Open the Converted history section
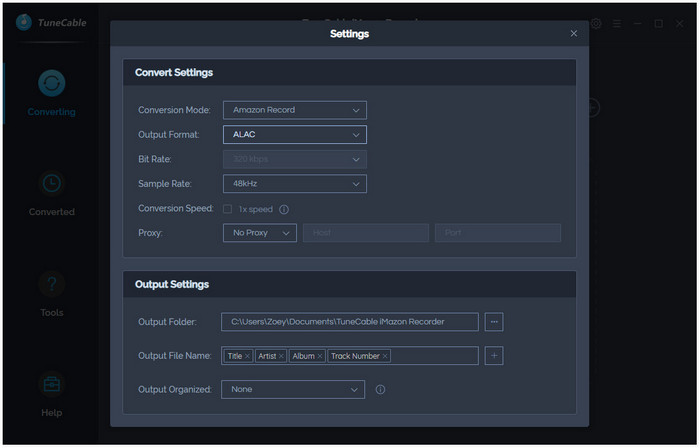 [51, 193]
